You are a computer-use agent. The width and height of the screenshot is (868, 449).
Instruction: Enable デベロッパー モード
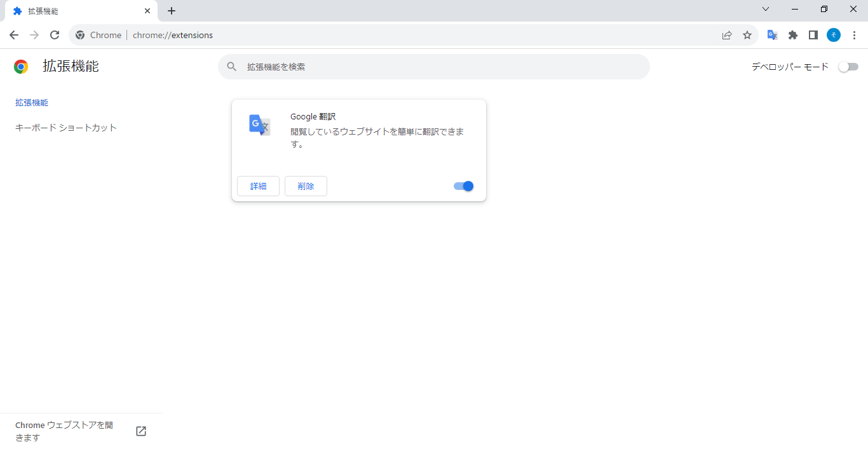[848, 66]
